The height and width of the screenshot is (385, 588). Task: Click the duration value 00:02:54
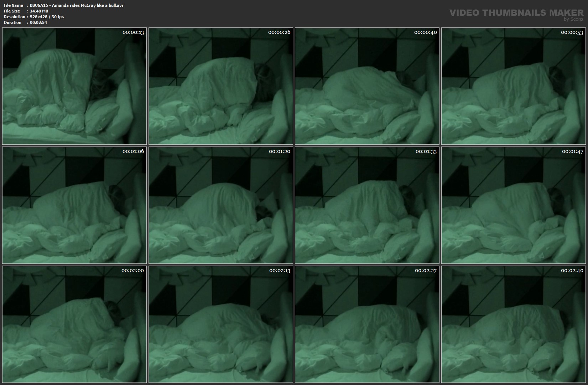(x=38, y=22)
